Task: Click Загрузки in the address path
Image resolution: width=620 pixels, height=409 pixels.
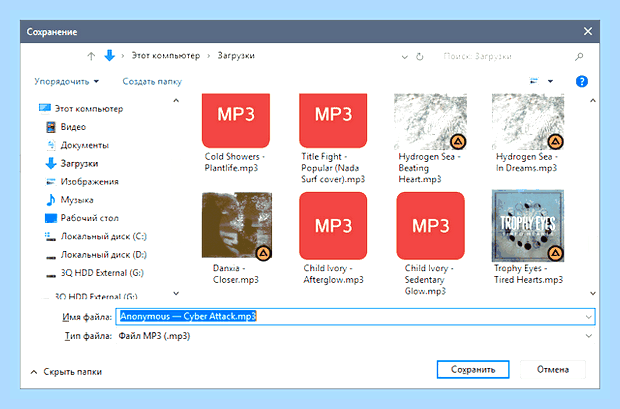Action: [x=236, y=56]
